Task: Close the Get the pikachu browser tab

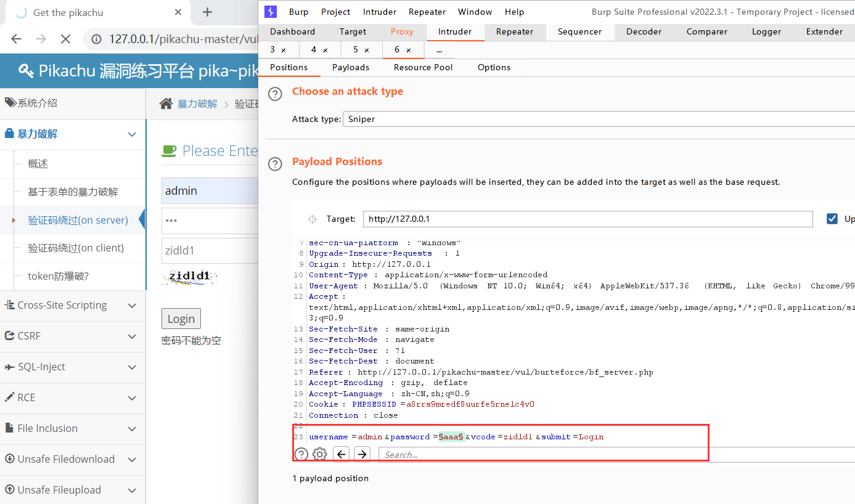Action: (179, 12)
